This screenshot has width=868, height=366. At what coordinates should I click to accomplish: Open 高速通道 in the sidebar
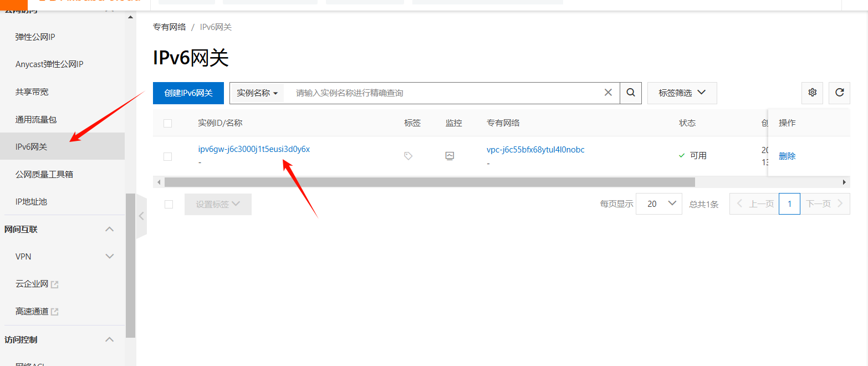coord(32,312)
